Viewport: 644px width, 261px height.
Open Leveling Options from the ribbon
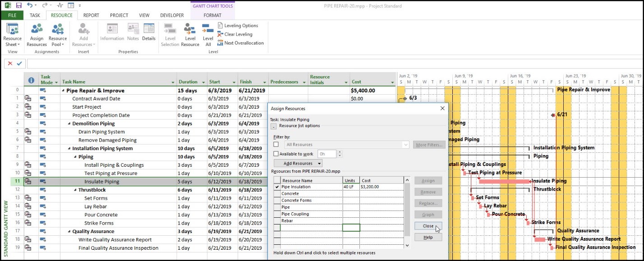pyautogui.click(x=238, y=26)
